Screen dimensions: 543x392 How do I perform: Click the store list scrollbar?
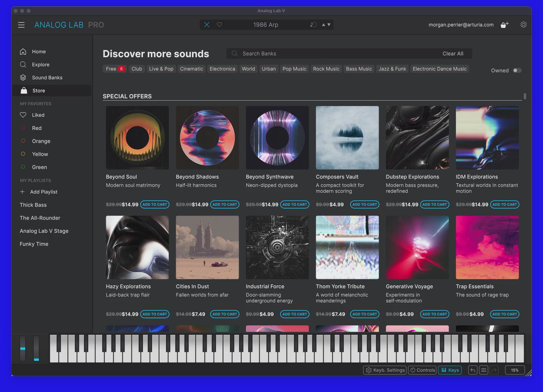coord(525,96)
